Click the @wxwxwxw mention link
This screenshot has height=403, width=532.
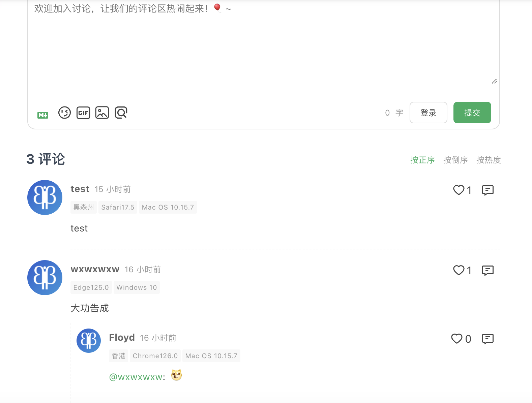tap(136, 377)
